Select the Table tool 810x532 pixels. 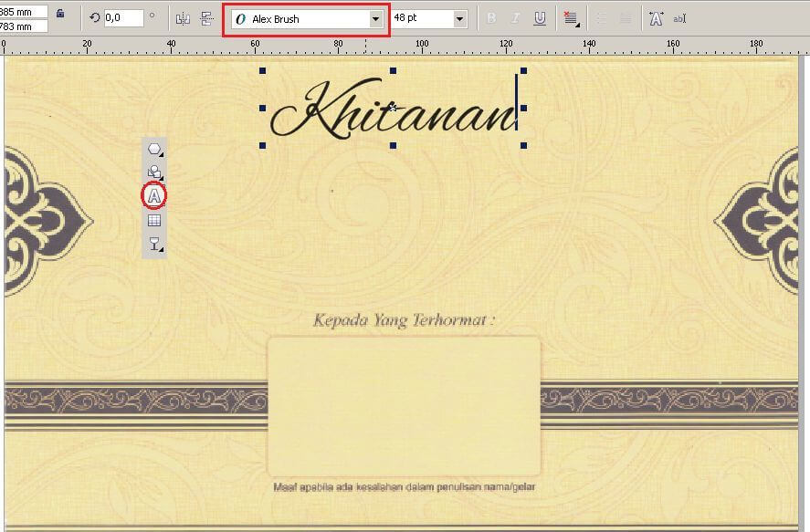[x=154, y=221]
